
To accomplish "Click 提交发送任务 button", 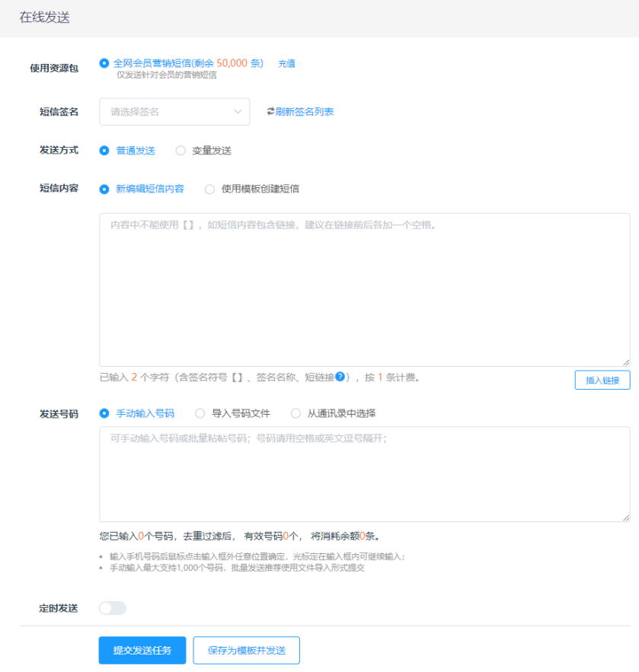I will 142,651.
